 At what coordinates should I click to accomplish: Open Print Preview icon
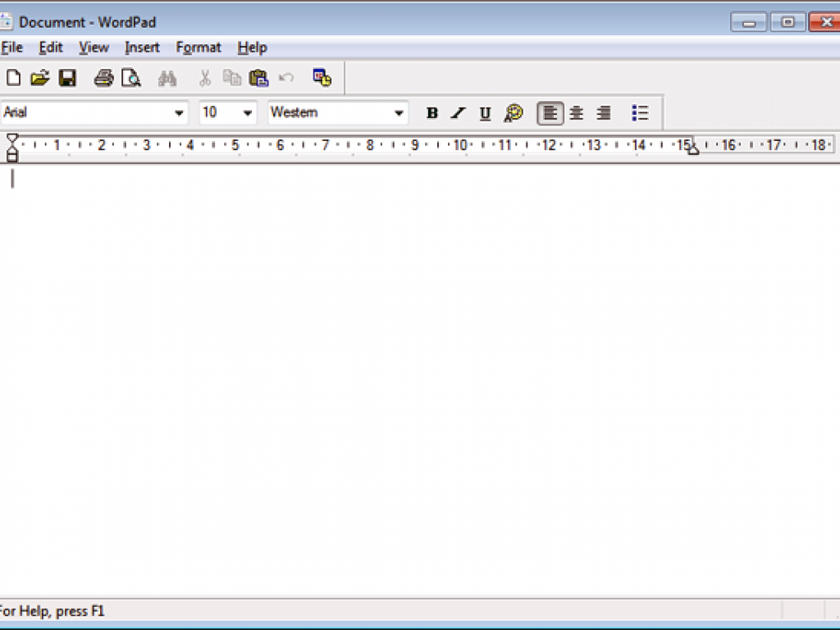[x=130, y=78]
